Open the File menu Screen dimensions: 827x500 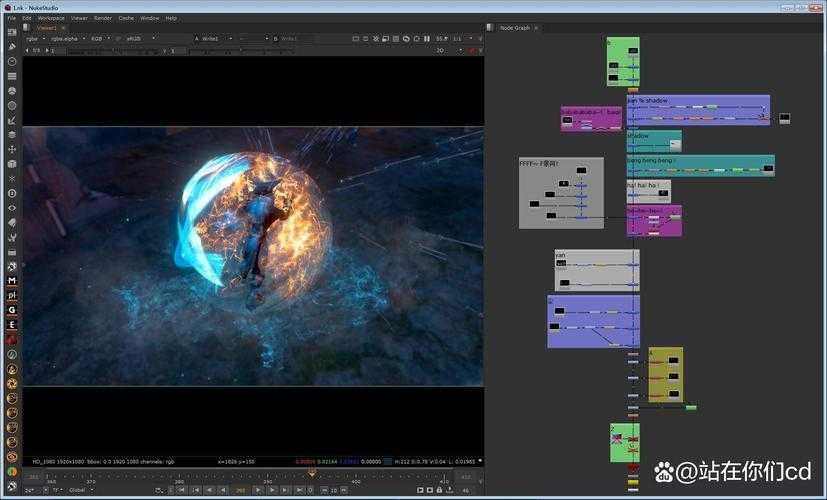coord(12,18)
